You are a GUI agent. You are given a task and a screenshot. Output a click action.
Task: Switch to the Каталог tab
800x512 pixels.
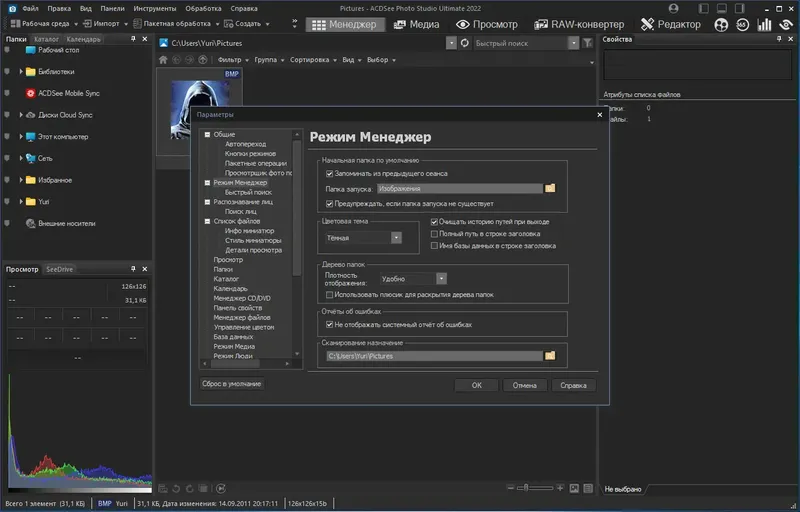coord(46,39)
